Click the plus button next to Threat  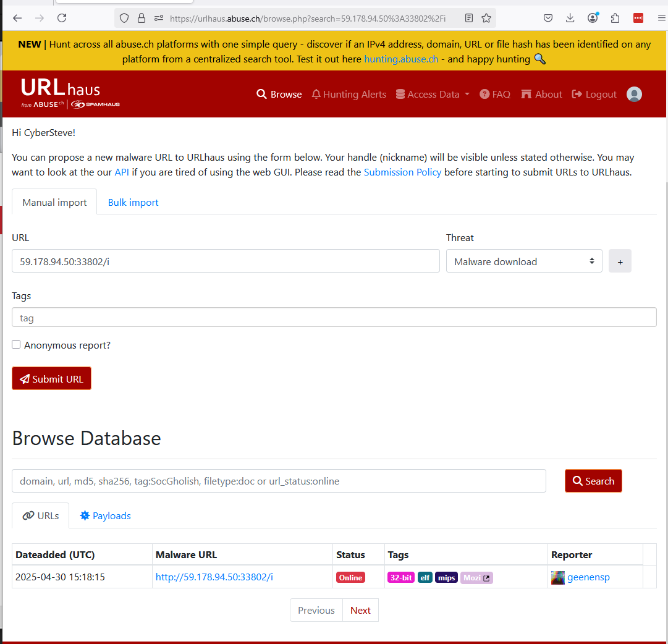(x=620, y=261)
